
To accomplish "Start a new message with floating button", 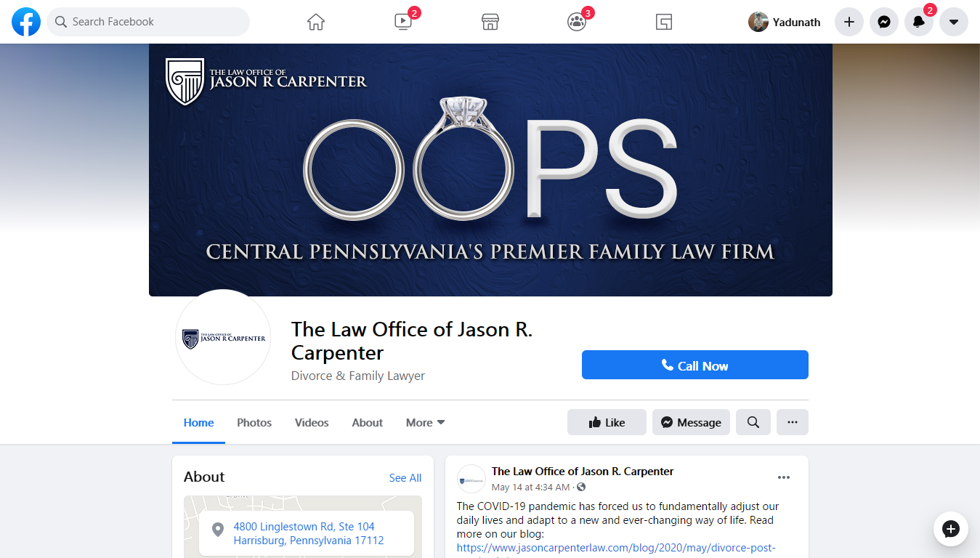I will coord(951,529).
